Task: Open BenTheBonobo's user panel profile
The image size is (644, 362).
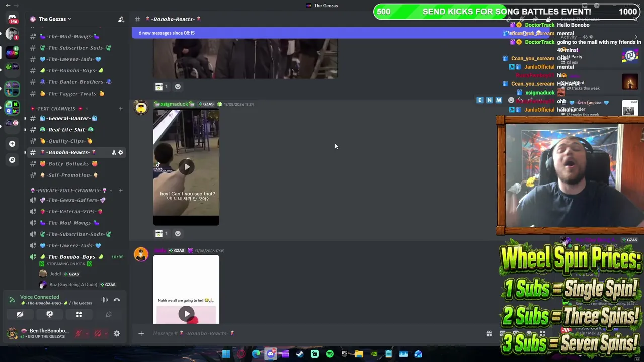Action: pos(38,333)
